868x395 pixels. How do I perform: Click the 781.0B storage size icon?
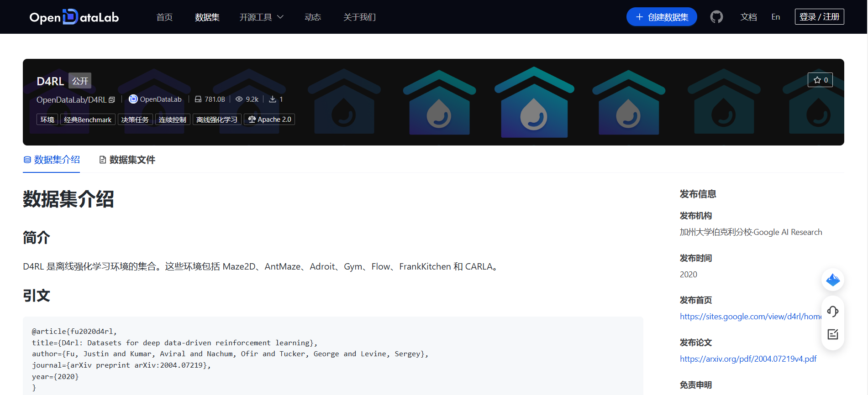coord(198,99)
